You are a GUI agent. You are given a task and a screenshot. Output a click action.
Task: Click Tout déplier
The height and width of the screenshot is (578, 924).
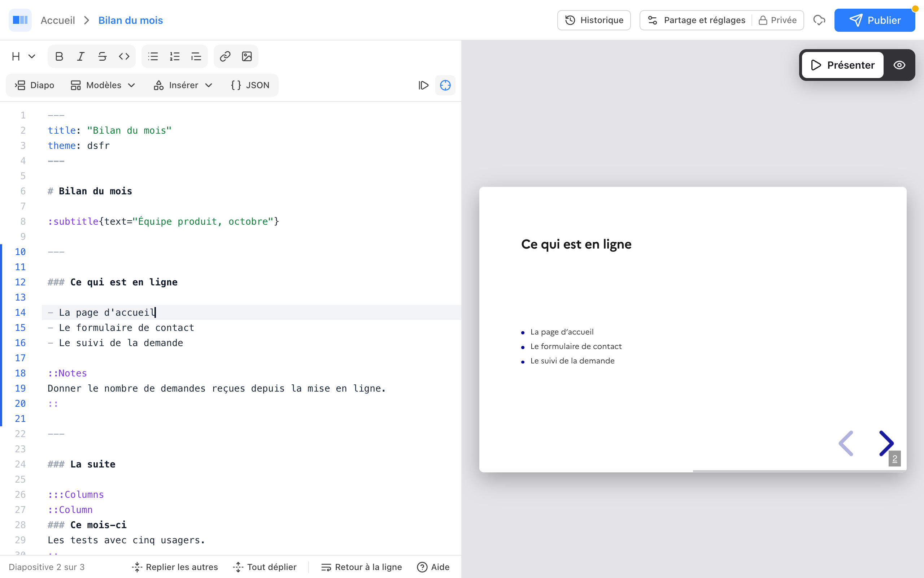pos(265,567)
